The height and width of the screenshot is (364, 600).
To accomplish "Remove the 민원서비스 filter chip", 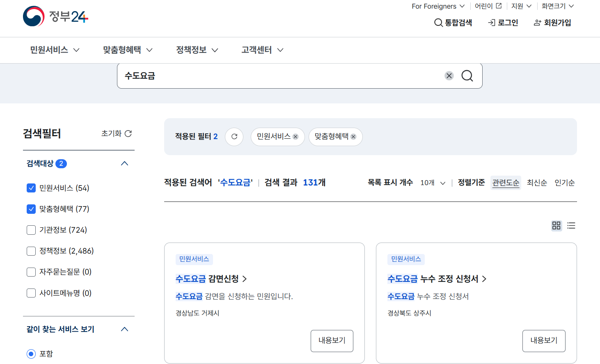I will pyautogui.click(x=295, y=137).
